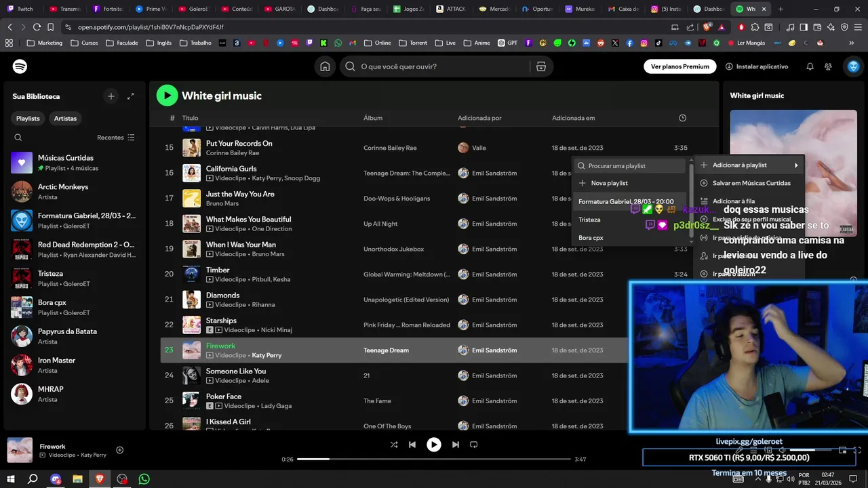Open Red Dead Redemption 2 playlist
868x488 pixels.
point(74,249)
